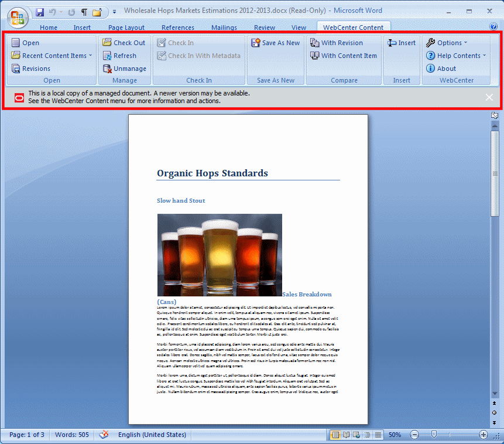Save document with the Quick Access Save icon
This screenshot has width=504, height=444.
[x=40, y=12]
